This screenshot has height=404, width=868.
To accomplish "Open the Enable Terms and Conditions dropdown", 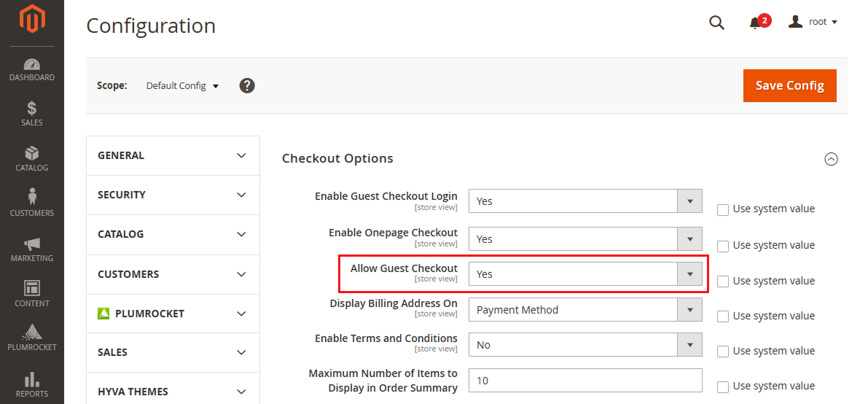I will [585, 345].
